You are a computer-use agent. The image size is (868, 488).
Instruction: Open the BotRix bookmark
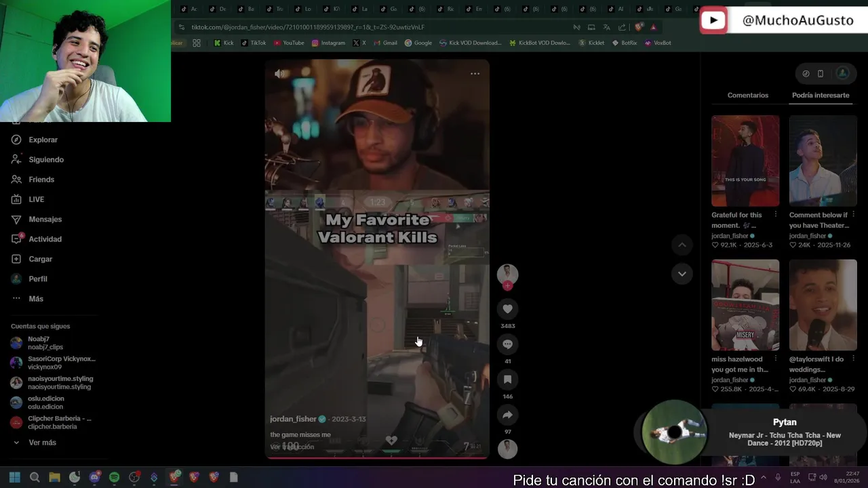[x=625, y=43]
